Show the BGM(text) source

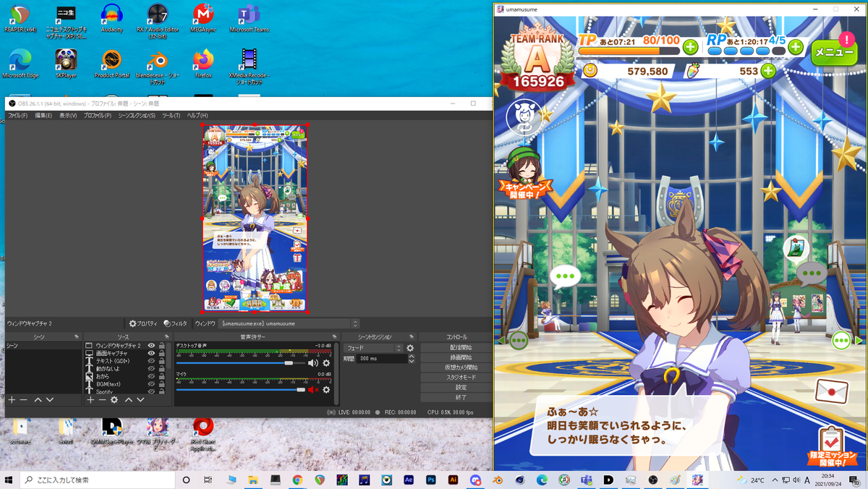point(151,384)
